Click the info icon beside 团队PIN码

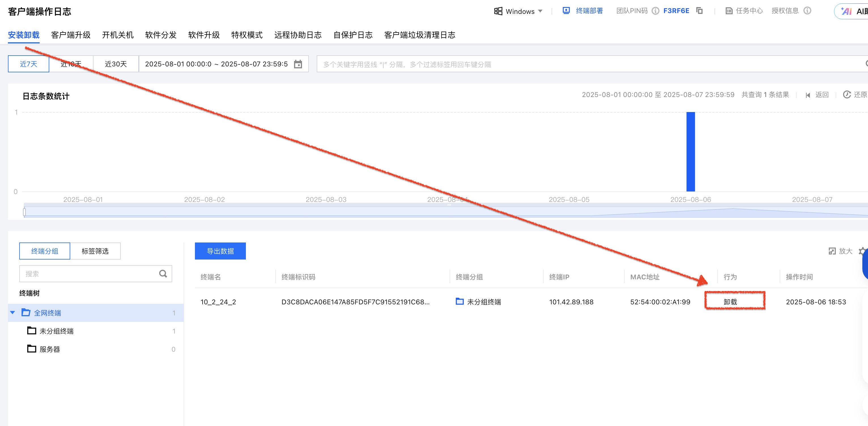(655, 11)
